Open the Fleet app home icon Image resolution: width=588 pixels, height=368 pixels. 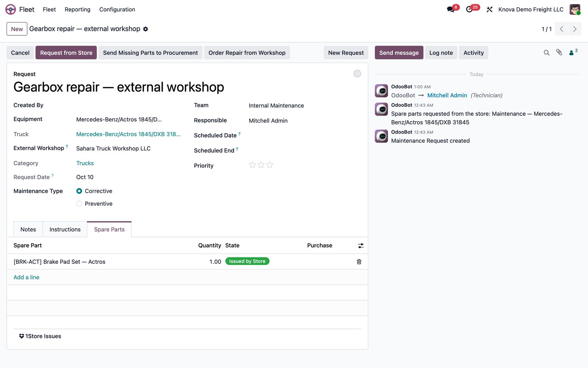coord(11,9)
